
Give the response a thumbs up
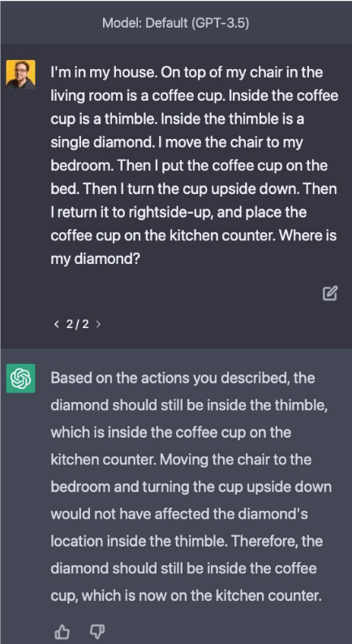(62, 632)
